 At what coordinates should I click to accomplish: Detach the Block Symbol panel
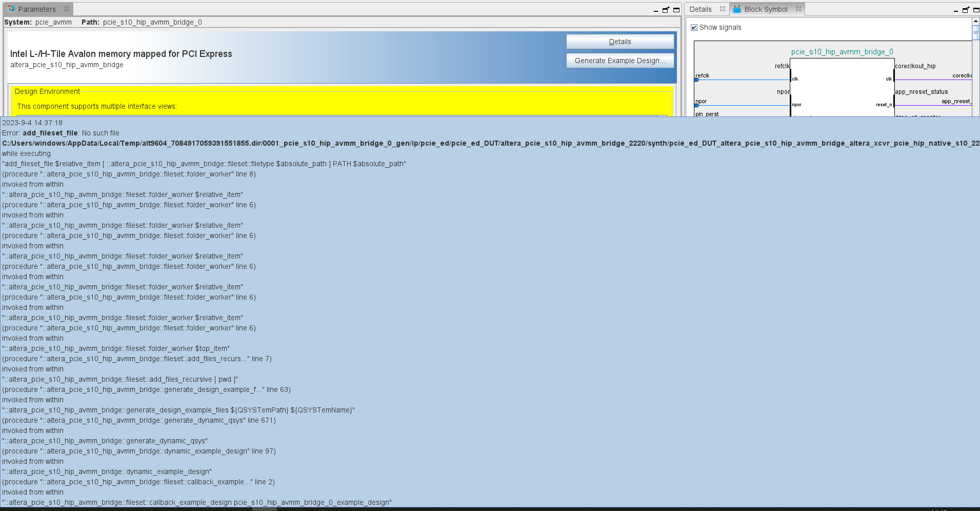click(x=966, y=10)
